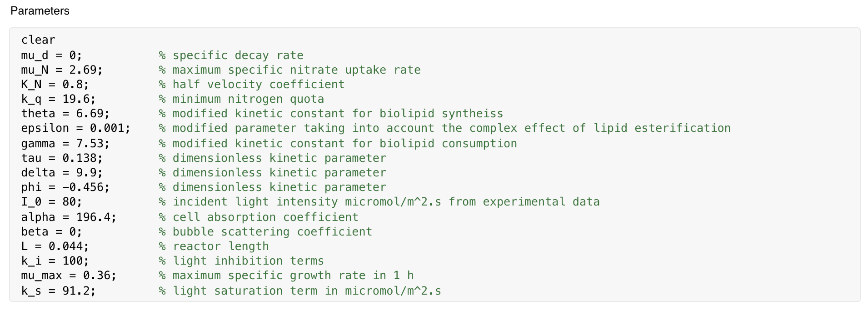Click the delta = 9.9 line
The height and width of the screenshot is (311, 868).
pos(62,173)
